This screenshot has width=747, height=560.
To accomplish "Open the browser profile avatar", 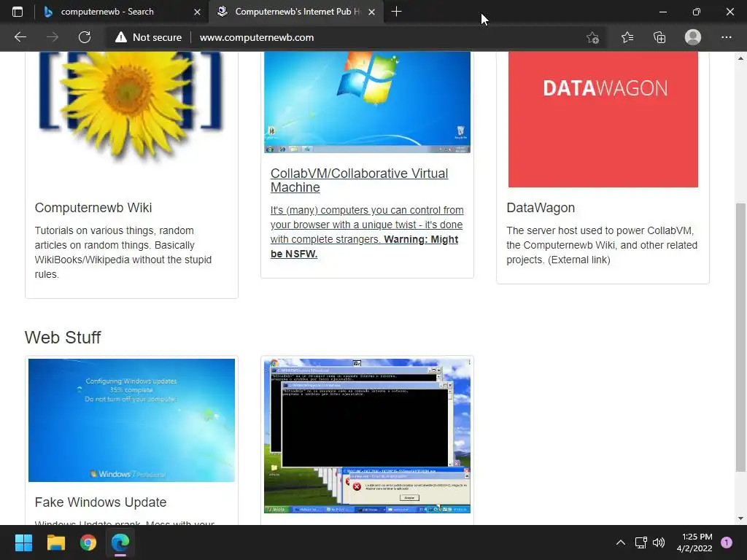I will click(x=693, y=37).
